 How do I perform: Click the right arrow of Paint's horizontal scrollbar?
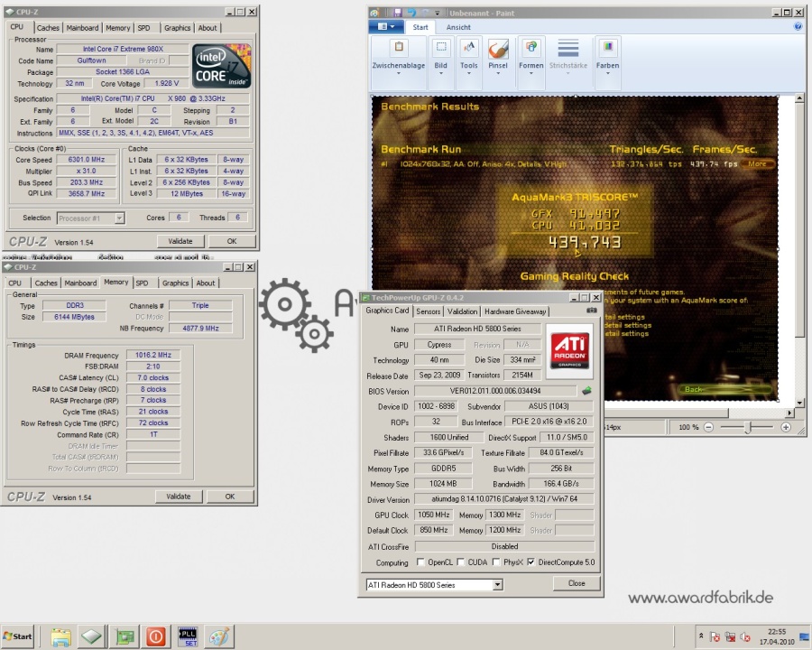click(x=789, y=413)
